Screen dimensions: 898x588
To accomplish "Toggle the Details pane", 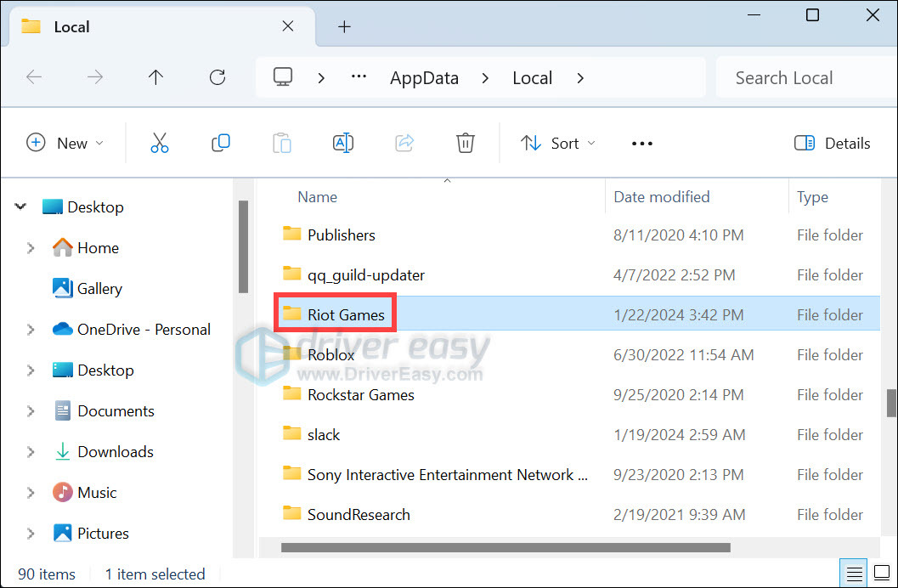I will coord(832,143).
